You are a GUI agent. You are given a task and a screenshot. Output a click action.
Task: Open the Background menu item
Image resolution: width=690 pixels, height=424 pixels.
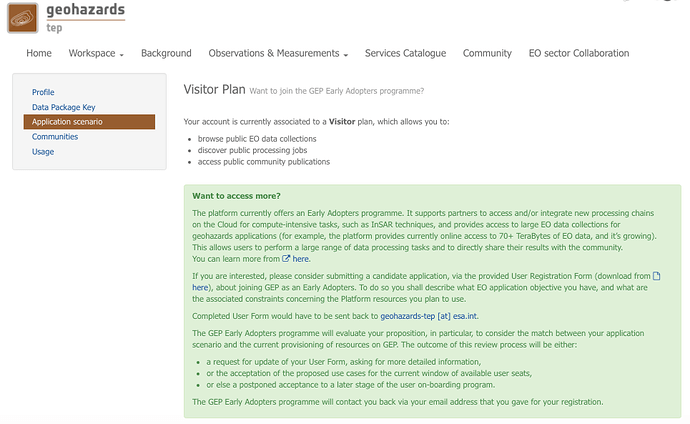(166, 53)
